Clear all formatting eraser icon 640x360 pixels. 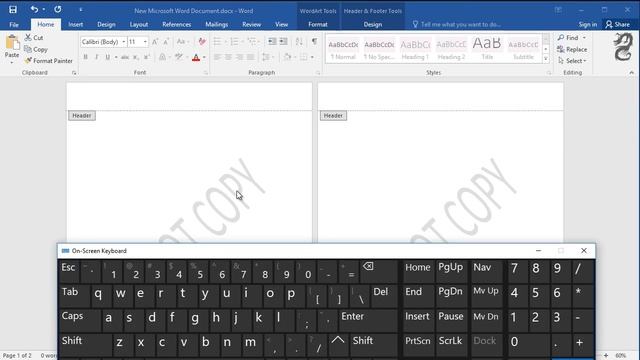(202, 42)
